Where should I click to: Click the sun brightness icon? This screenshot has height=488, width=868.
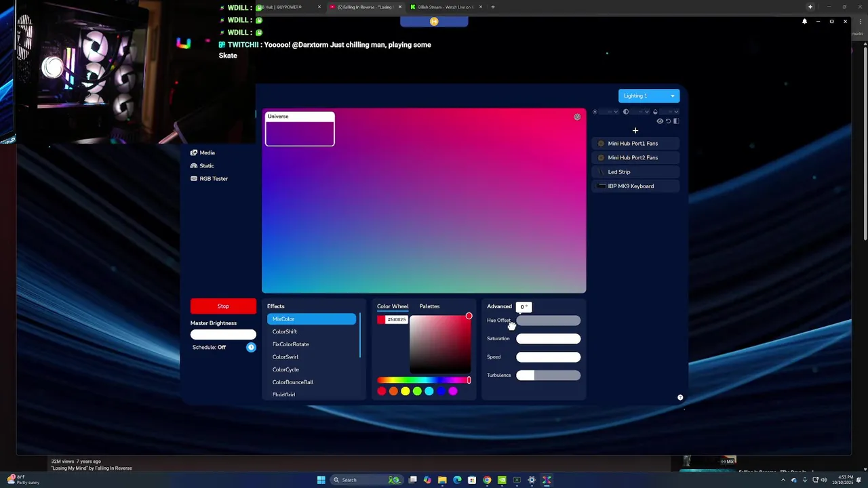[x=595, y=112]
